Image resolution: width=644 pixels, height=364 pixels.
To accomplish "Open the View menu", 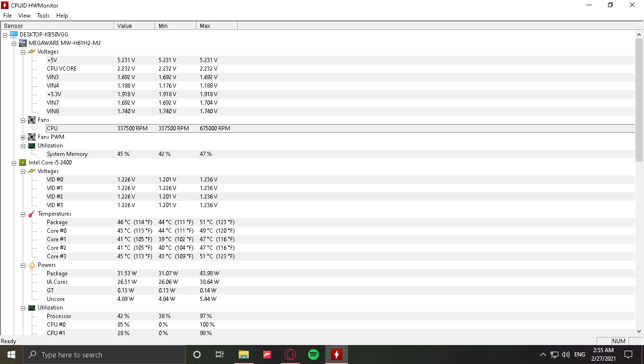I will 24,16.
